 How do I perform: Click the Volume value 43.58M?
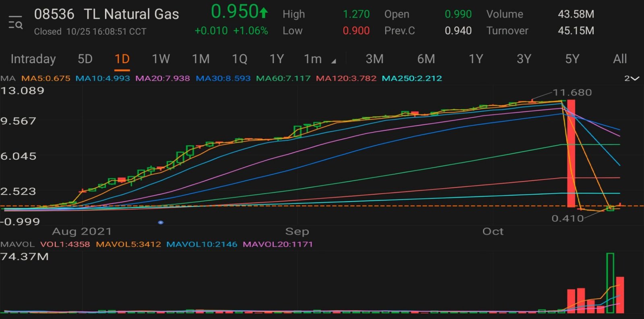[x=576, y=14]
